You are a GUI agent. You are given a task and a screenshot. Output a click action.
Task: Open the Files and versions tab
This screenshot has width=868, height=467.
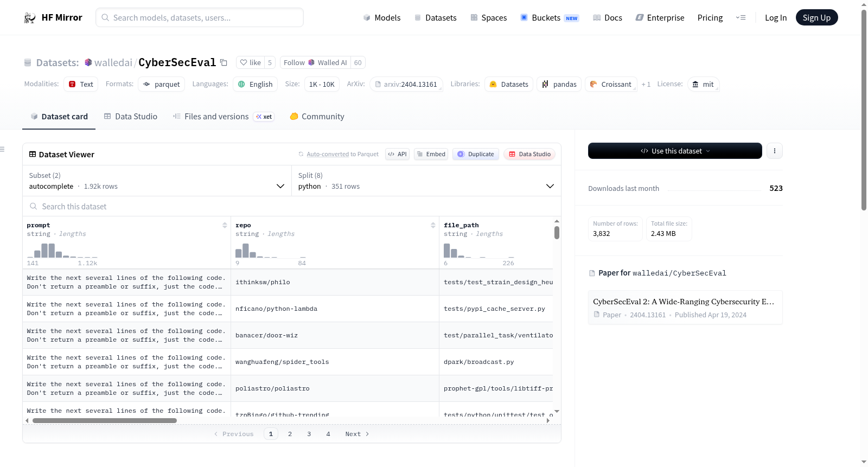click(224, 117)
